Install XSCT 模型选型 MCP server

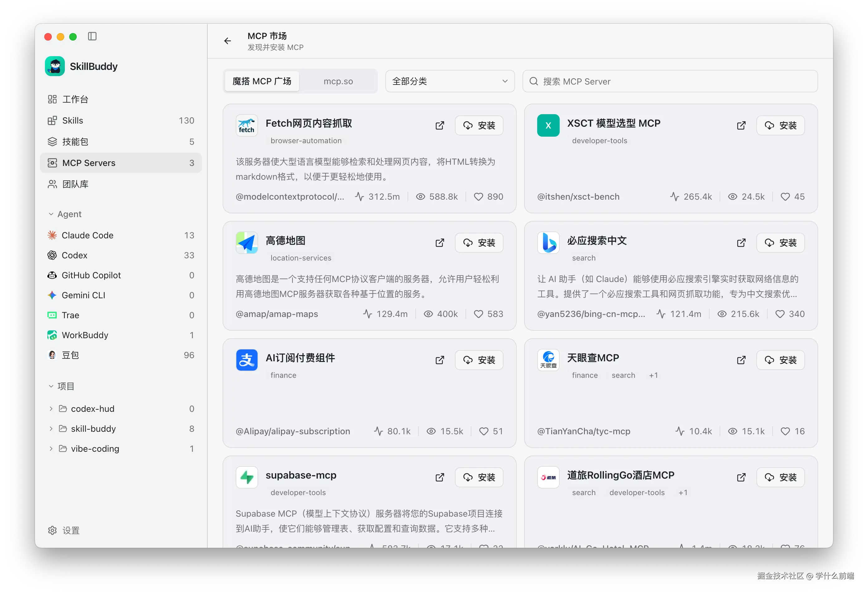[780, 125]
